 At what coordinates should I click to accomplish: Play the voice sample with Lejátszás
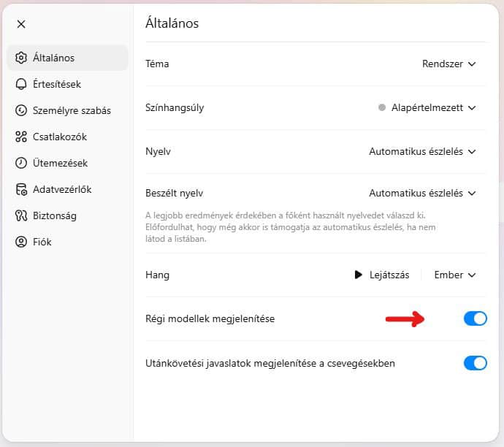tap(381, 275)
